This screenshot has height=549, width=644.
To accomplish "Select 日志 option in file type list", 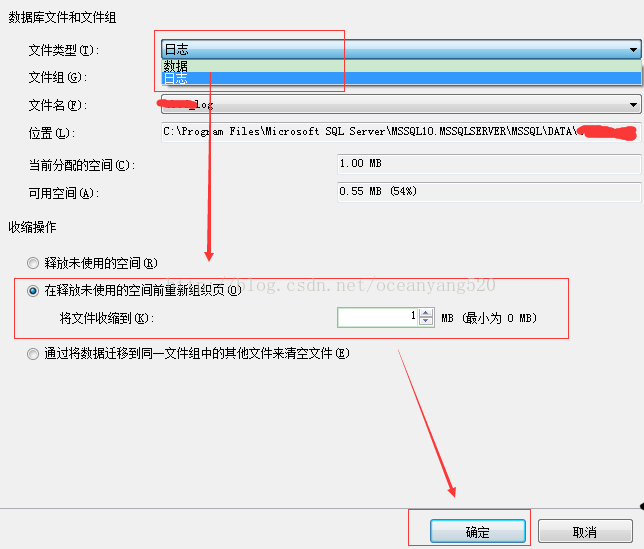I will coord(401,78).
